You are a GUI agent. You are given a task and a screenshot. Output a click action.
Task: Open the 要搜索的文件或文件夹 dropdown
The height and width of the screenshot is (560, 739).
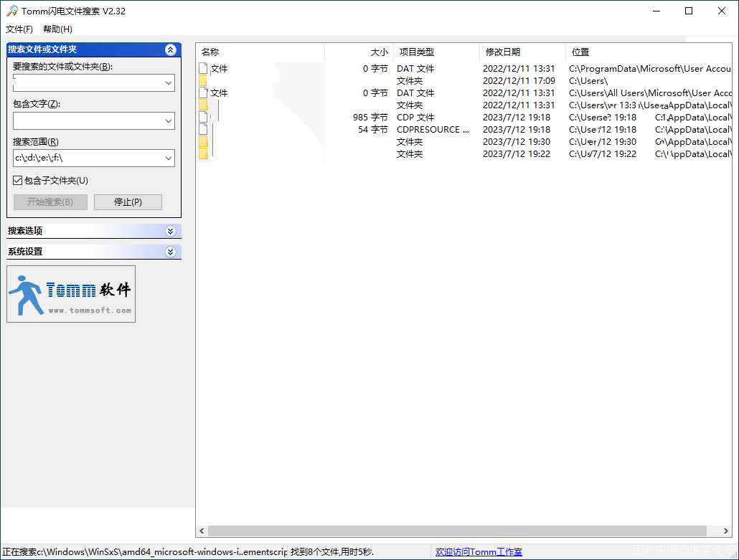[x=169, y=83]
